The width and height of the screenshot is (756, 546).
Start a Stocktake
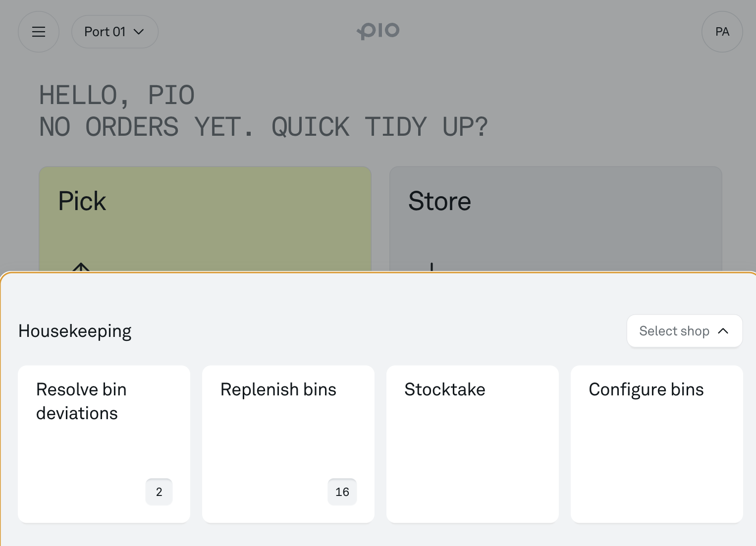click(473, 444)
